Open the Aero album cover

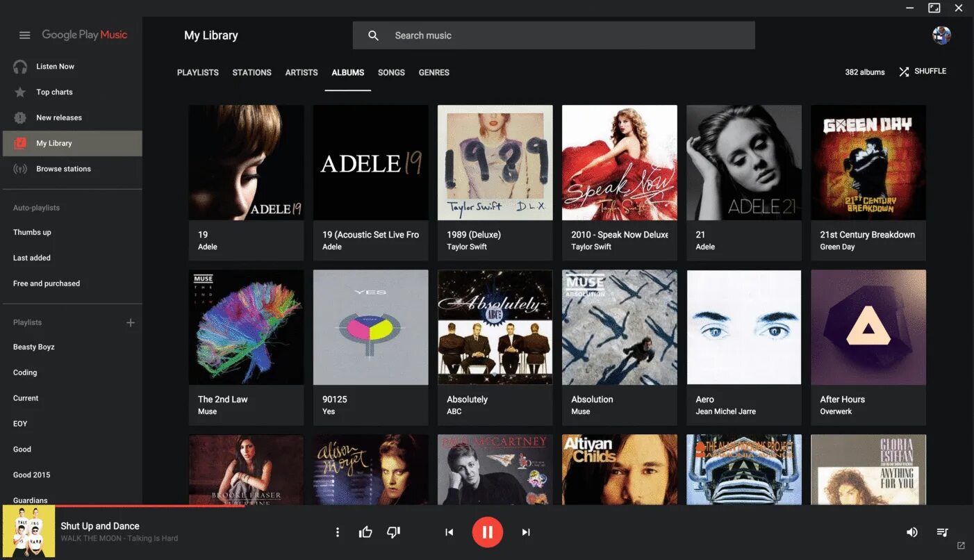(743, 327)
